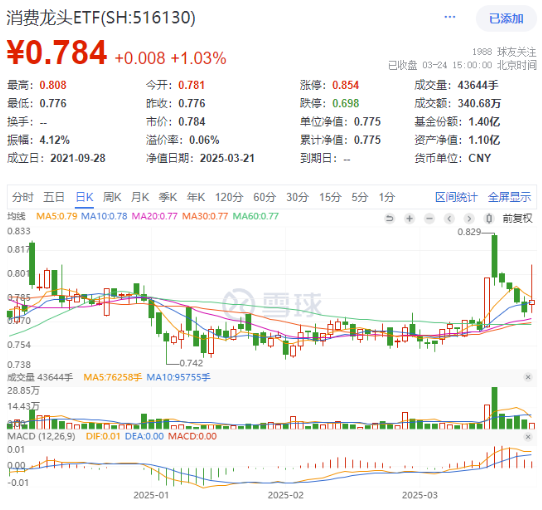The width and height of the screenshot is (542, 510).
Task: Click the volume MA10:95755手 label
Action: click(178, 377)
